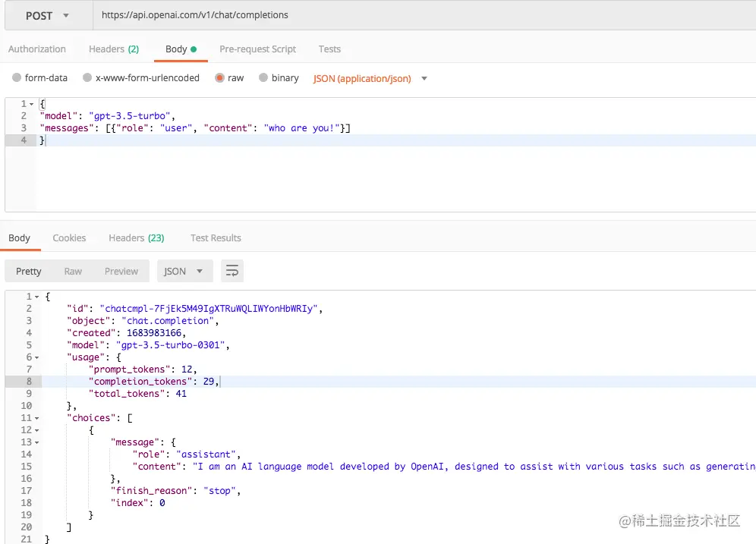Image resolution: width=756 pixels, height=544 pixels.
Task: Open the POST method dropdown
Action: click(49, 15)
